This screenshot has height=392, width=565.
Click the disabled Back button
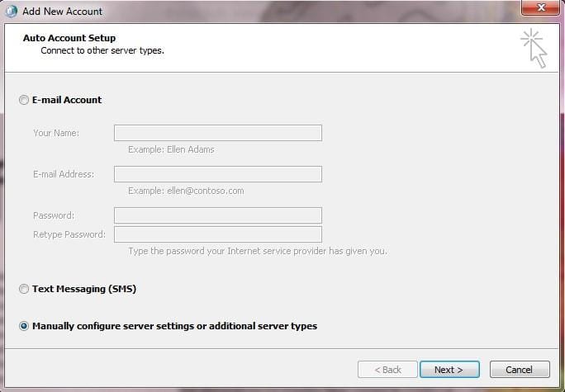click(387, 370)
